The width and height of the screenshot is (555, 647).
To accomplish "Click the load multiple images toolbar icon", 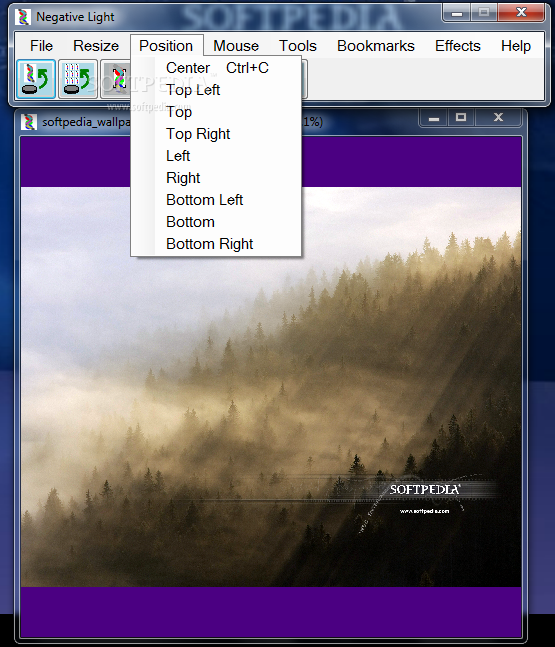I will pos(78,79).
